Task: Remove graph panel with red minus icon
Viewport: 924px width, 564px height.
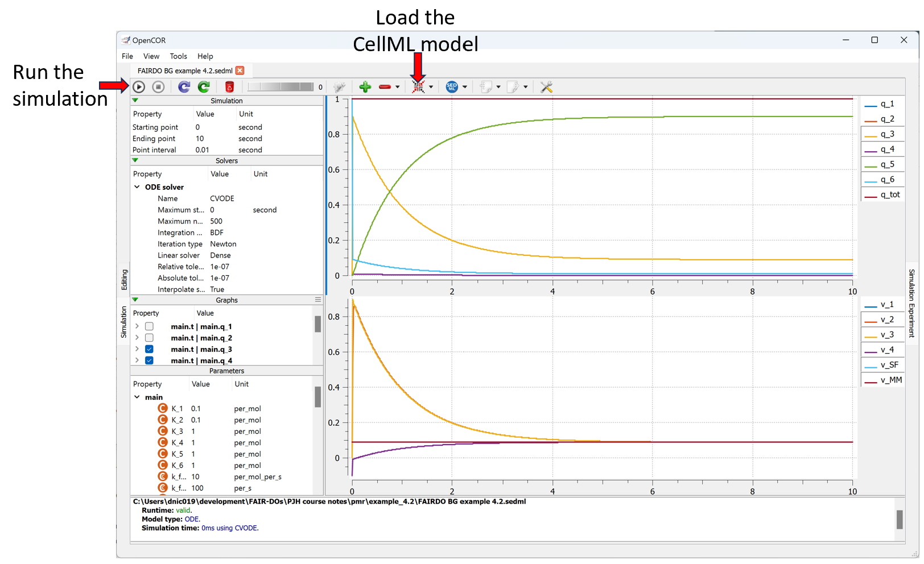Action: 385,87
